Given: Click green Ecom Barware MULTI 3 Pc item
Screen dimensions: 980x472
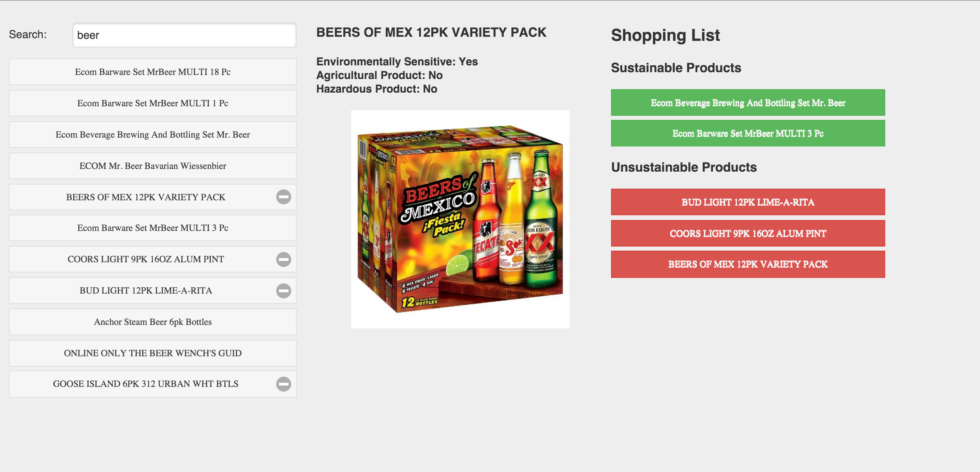Looking at the screenshot, I should pos(747,133).
